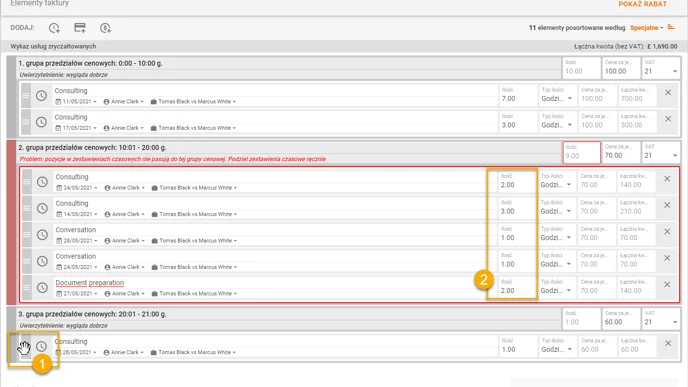Grab drag handle of Consulting 24/05/2021

pyautogui.click(x=27, y=181)
